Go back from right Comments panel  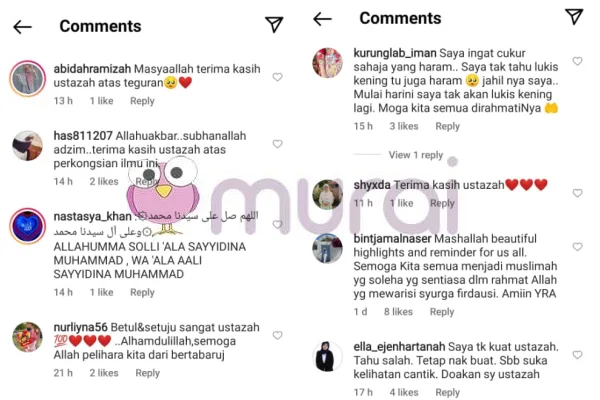click(x=322, y=19)
